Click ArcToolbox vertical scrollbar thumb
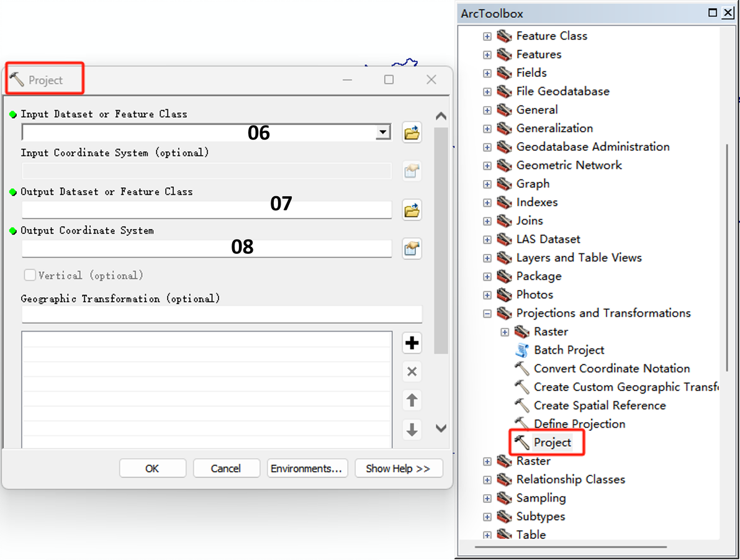 [x=727, y=257]
